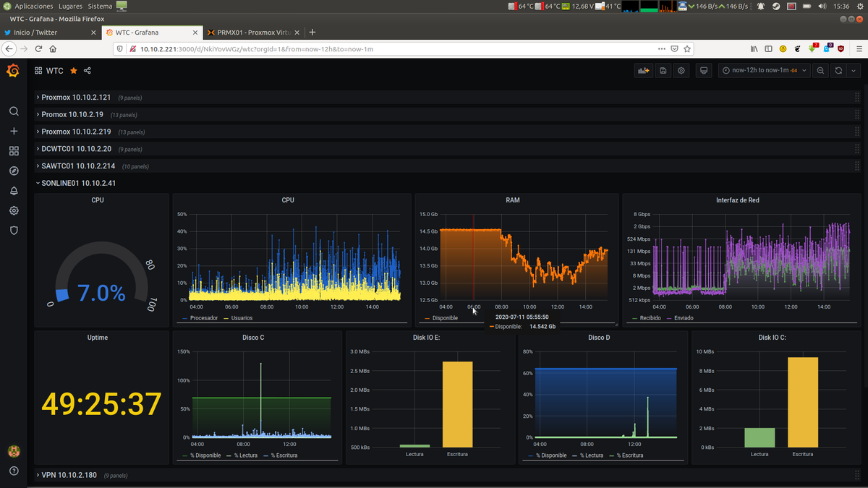Open Firefox library icon

(x=754, y=49)
